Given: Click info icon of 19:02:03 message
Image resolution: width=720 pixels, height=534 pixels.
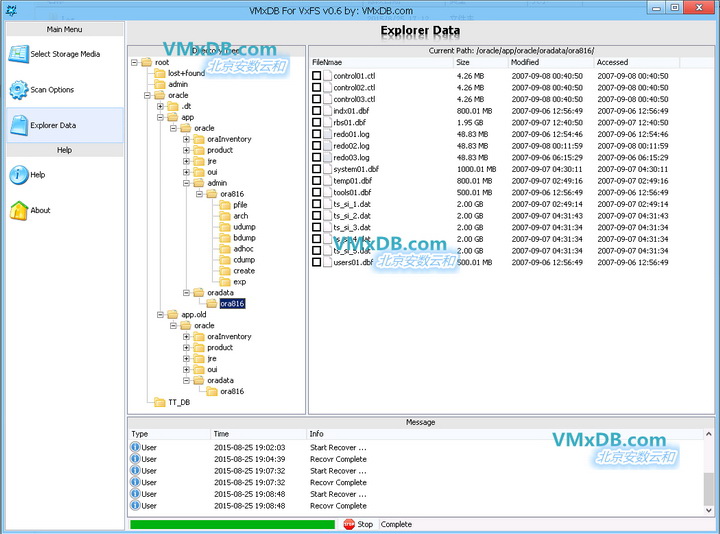Looking at the screenshot, I should click(135, 447).
